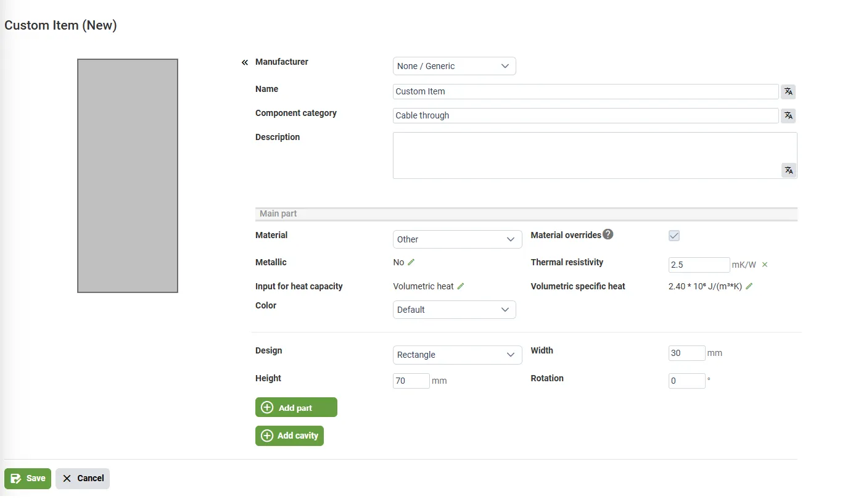Focus the Thermal resistivity input field

coord(699,265)
